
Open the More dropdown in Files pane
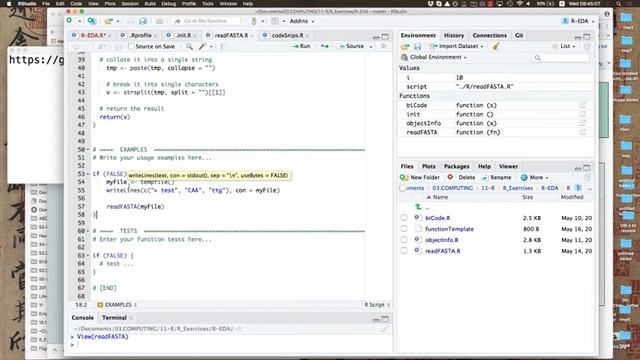tap(535, 178)
